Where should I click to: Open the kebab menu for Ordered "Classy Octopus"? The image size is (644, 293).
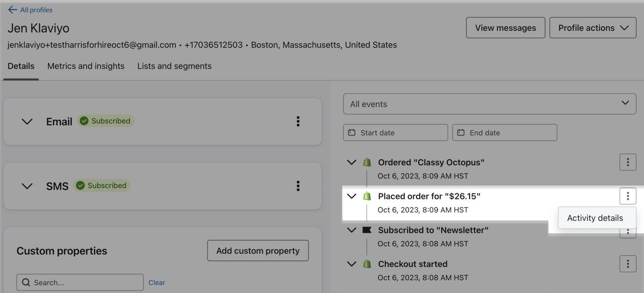pyautogui.click(x=627, y=162)
